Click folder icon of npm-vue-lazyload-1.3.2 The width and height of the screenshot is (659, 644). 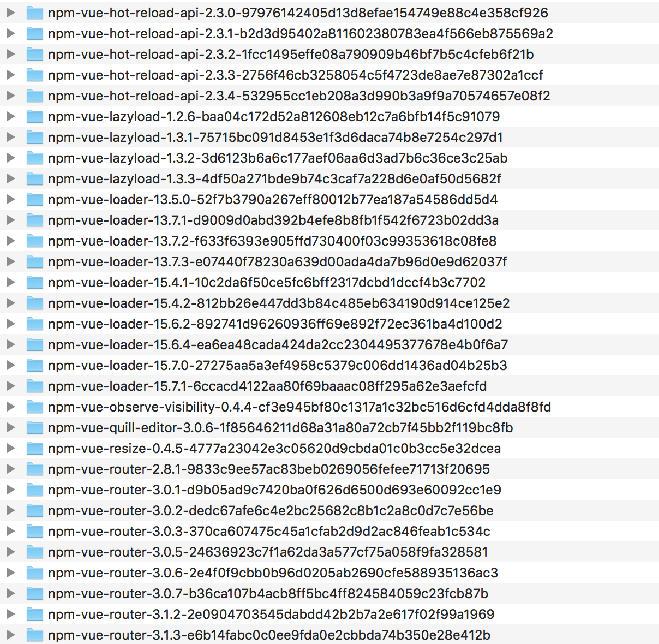[35, 158]
